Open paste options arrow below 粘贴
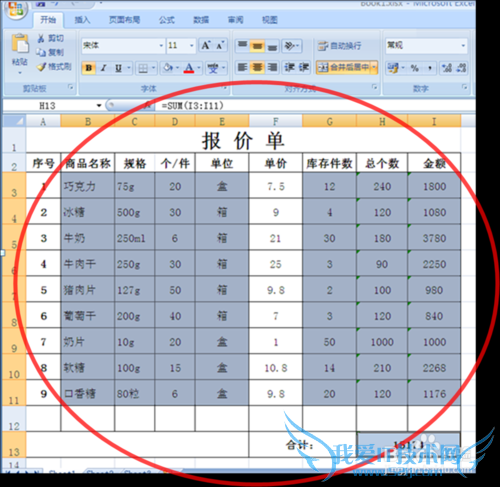 [x=20, y=73]
